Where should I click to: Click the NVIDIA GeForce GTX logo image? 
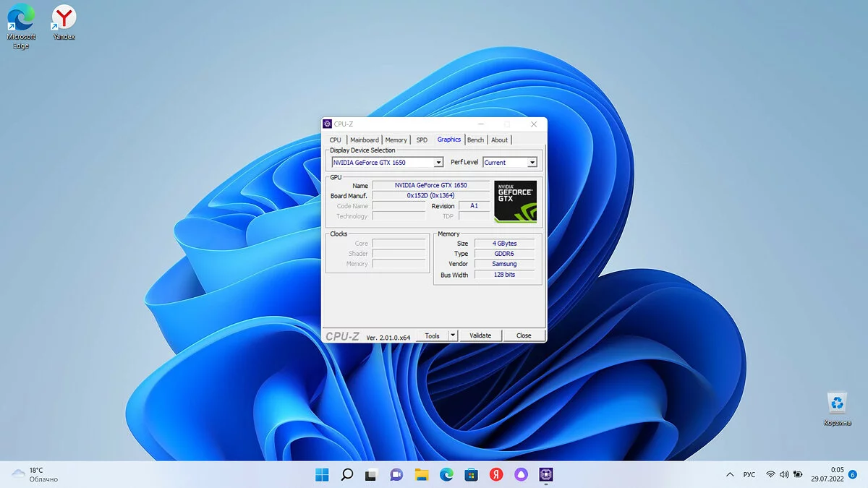tap(515, 201)
